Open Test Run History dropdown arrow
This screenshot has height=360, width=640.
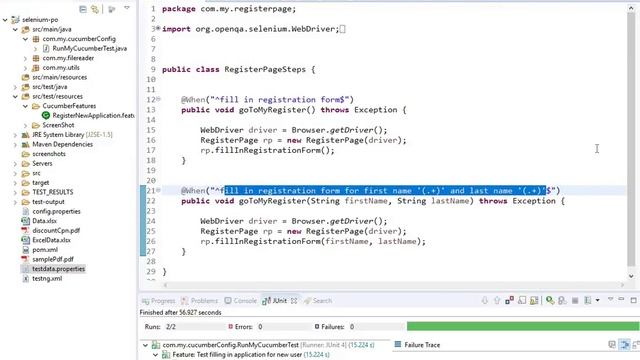598,301
